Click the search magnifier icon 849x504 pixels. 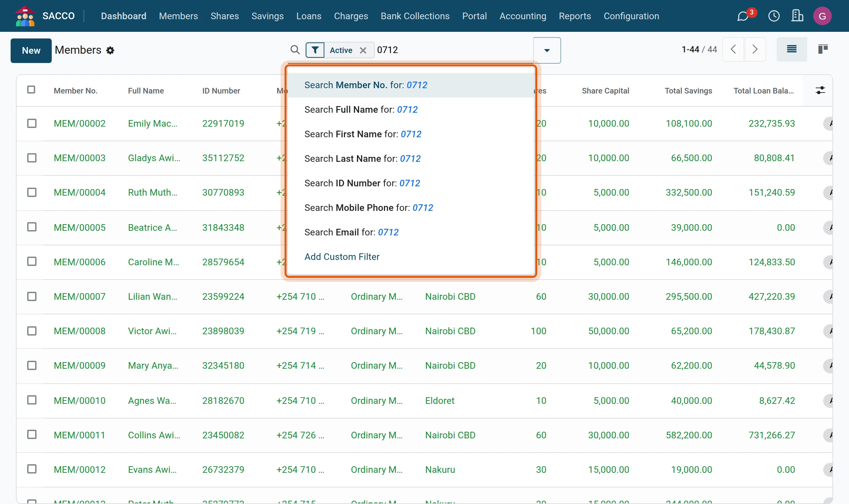tap(295, 50)
